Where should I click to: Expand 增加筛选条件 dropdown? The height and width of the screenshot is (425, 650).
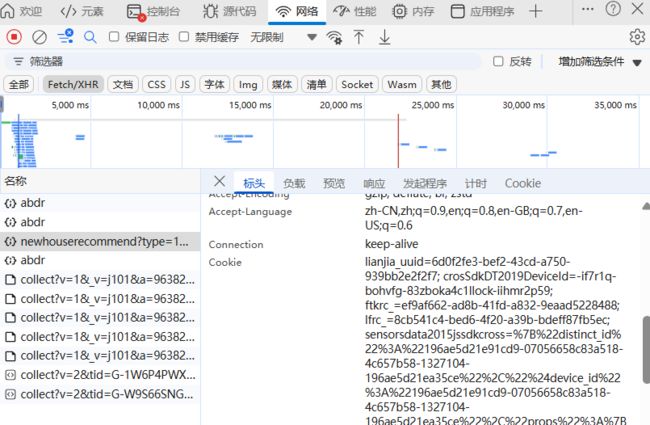(599, 62)
